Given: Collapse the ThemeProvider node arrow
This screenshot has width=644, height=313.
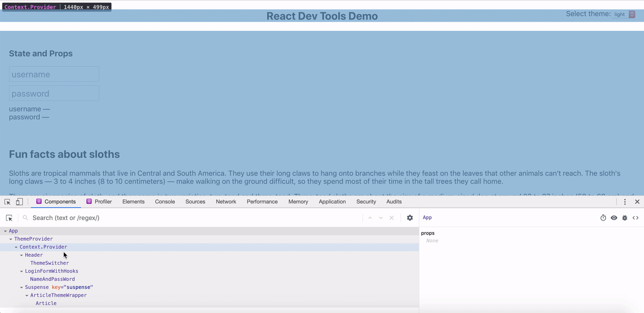Looking at the screenshot, I should coord(11,239).
